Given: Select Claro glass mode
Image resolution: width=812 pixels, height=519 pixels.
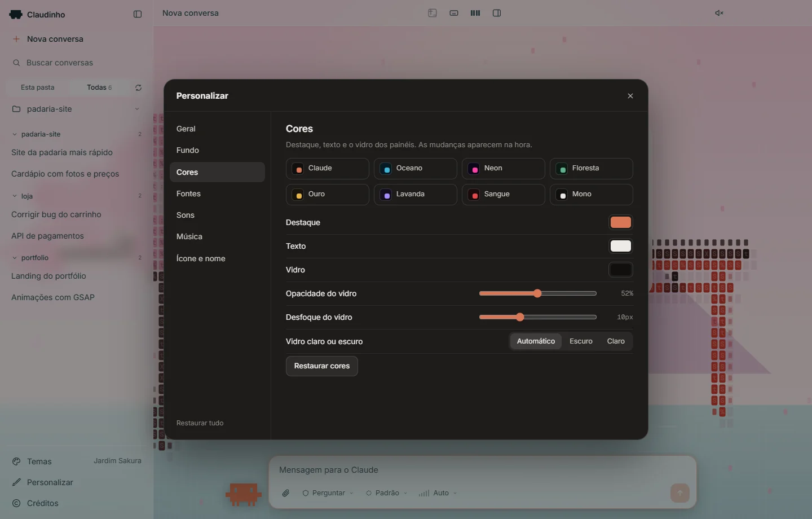Looking at the screenshot, I should [616, 341].
